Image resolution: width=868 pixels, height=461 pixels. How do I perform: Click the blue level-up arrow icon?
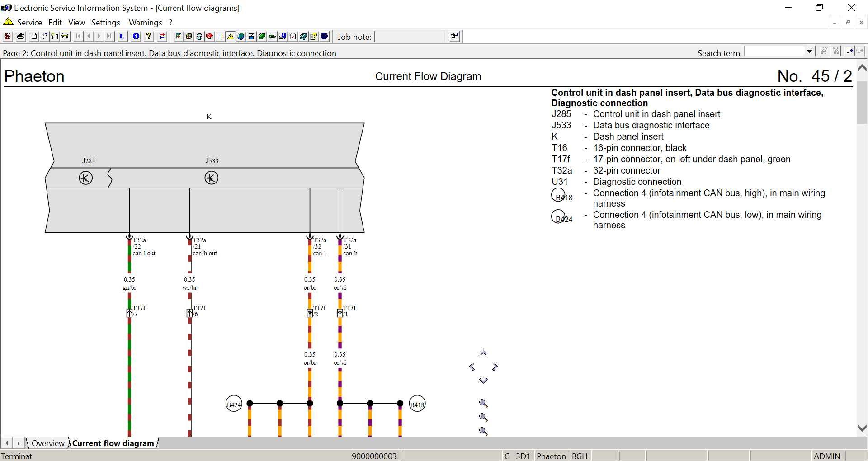pos(123,36)
